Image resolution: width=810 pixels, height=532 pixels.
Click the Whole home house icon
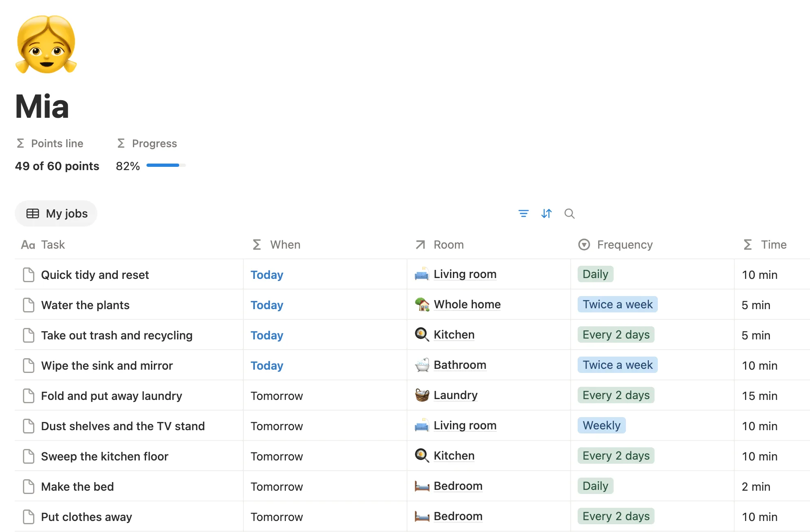[x=422, y=305]
